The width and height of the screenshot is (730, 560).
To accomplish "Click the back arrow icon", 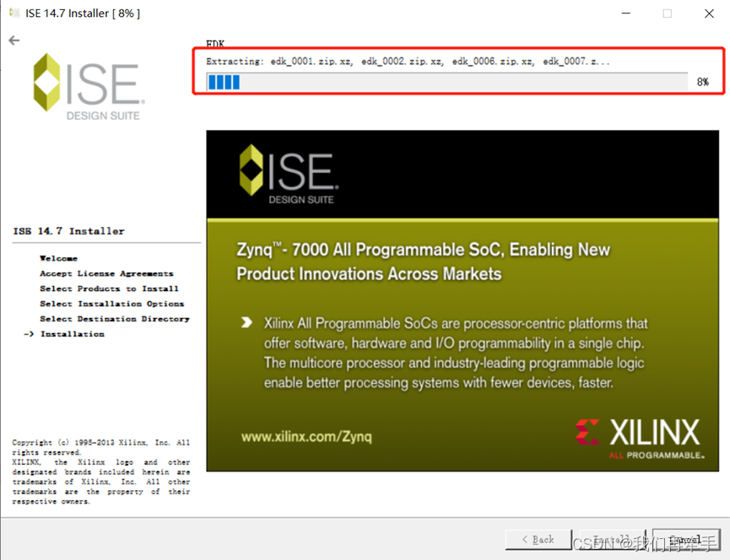I will pos(14,40).
